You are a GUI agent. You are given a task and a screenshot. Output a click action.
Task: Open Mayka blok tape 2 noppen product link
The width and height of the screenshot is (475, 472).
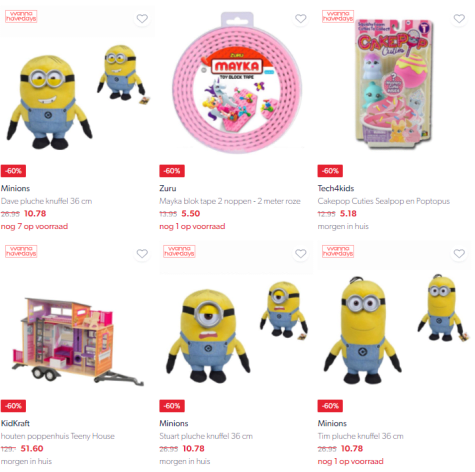(x=230, y=201)
